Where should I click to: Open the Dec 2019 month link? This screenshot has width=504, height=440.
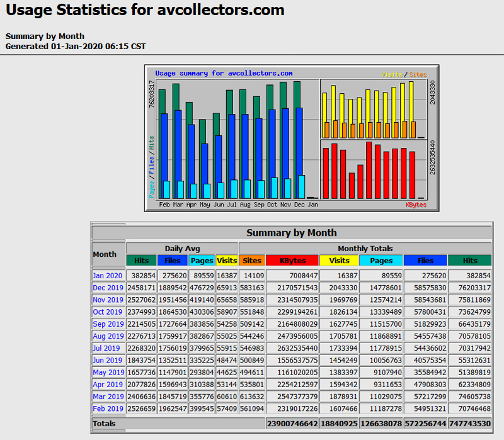point(108,288)
